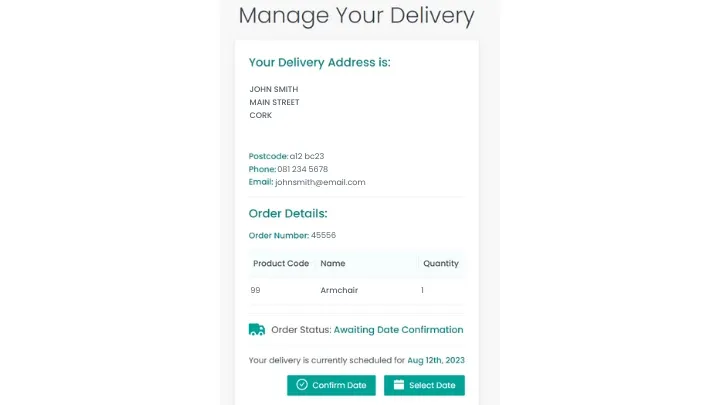Select the Name column header

pos(332,264)
